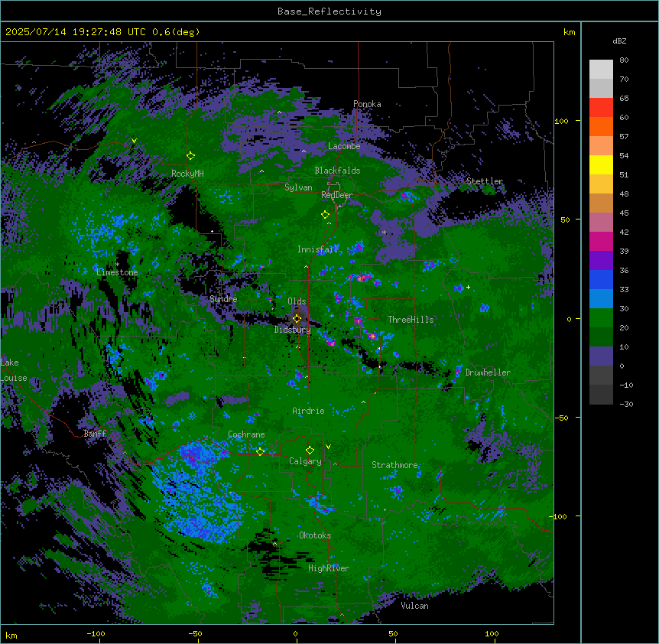Click the white asterisk above Limestone
Viewport: 659px width, 644px height.
coord(117,265)
